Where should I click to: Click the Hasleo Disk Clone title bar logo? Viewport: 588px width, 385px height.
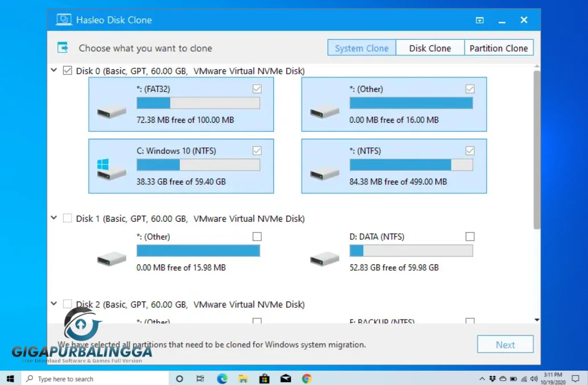(64, 19)
